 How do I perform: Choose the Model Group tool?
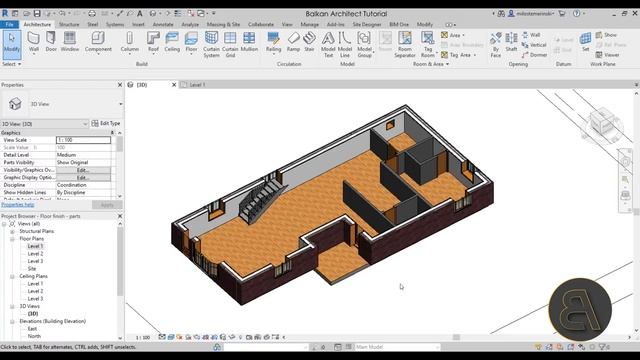[364, 44]
